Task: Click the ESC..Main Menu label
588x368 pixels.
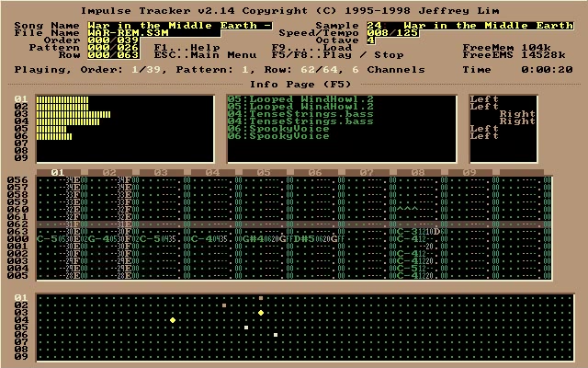Action: [x=206, y=55]
